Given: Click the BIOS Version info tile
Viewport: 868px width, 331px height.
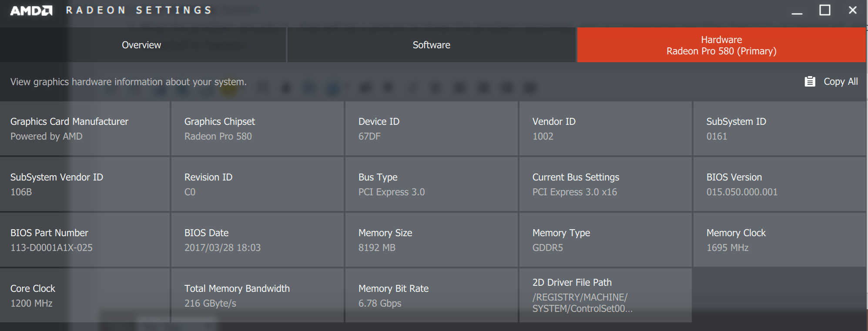Looking at the screenshot, I should (779, 184).
